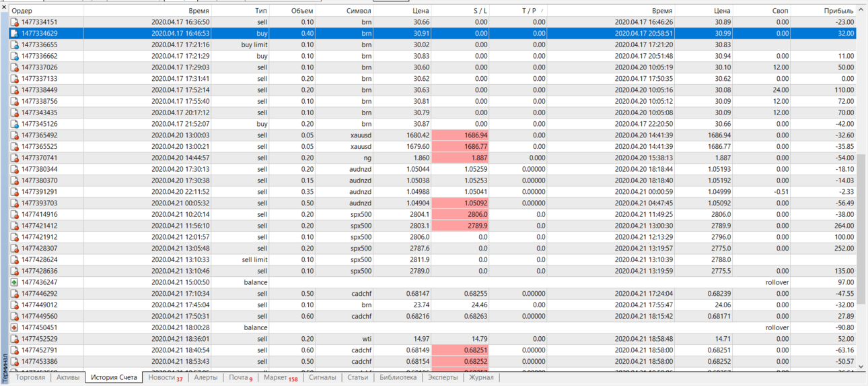Open the Активы tab
This screenshot has height=386, width=868.
pyautogui.click(x=68, y=378)
